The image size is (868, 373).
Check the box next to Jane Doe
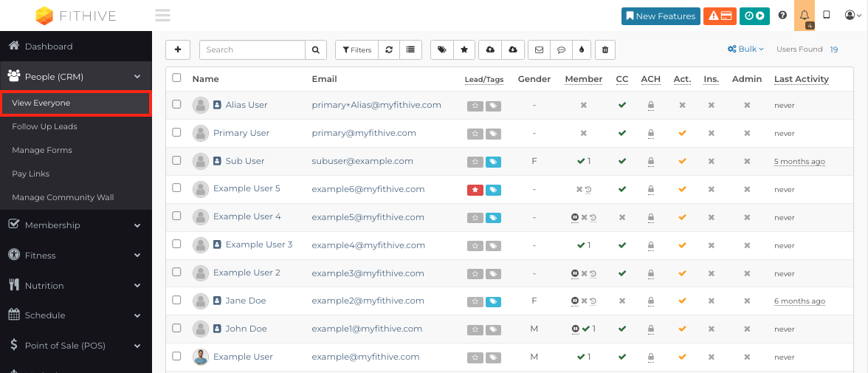[x=176, y=300]
